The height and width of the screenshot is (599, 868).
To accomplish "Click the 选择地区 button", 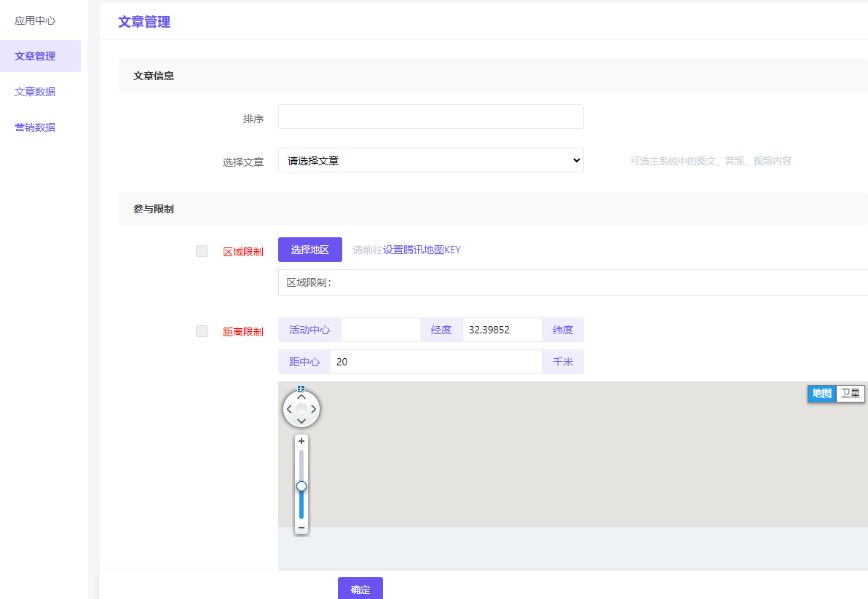I will 309,250.
